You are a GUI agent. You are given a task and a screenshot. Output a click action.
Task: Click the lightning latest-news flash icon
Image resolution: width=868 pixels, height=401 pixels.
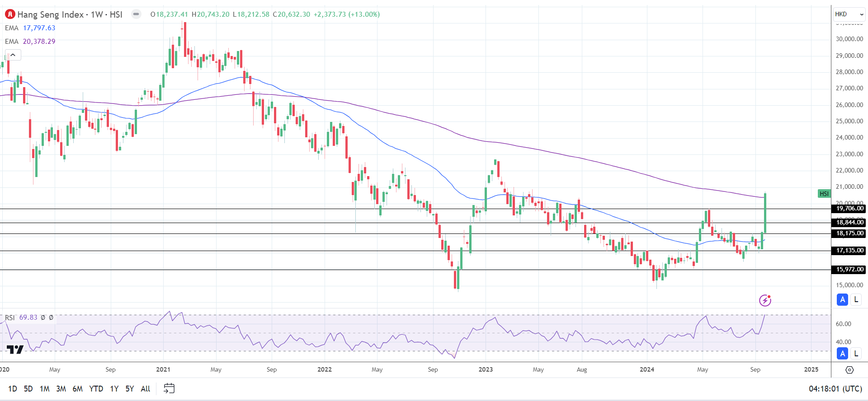765,300
